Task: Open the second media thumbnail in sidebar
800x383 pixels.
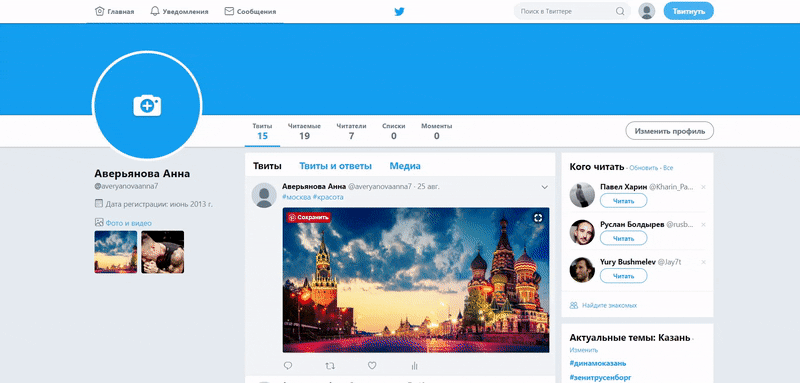Action: (163, 252)
